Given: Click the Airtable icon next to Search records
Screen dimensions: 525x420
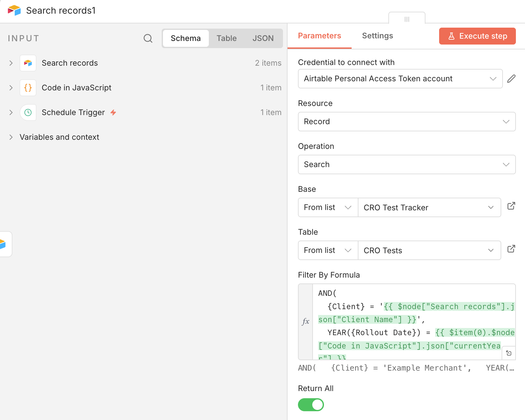Looking at the screenshot, I should click(28, 63).
